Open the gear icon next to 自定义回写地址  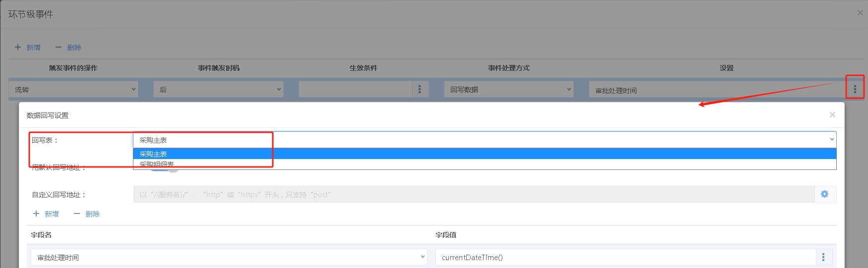click(824, 194)
